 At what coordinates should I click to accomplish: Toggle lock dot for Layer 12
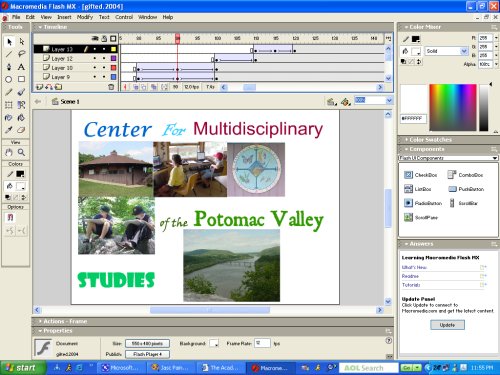[104, 58]
